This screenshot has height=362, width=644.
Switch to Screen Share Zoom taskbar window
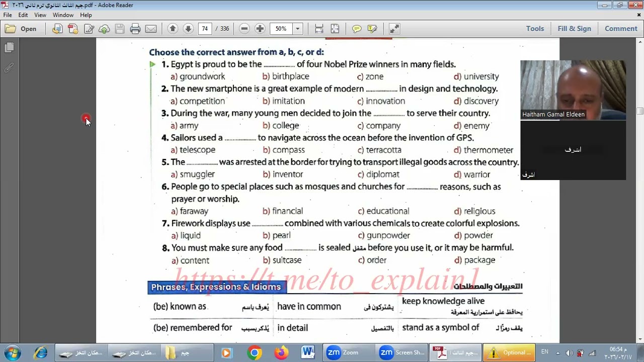[x=402, y=353]
